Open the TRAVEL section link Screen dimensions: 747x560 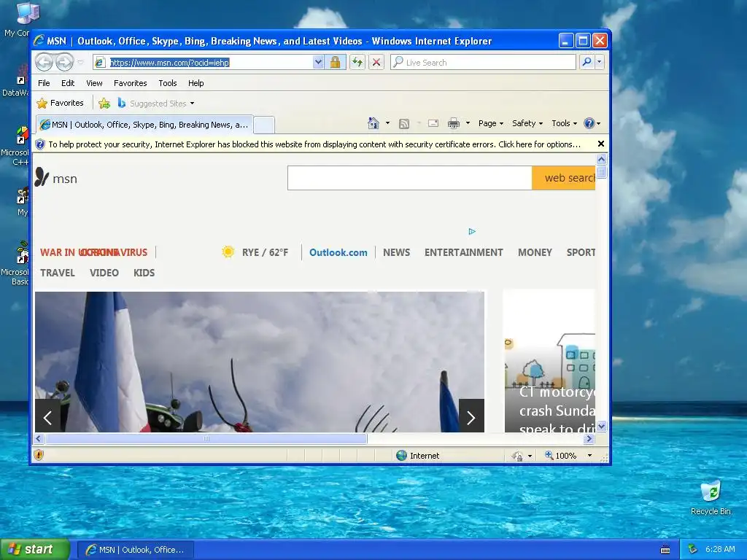(x=57, y=273)
